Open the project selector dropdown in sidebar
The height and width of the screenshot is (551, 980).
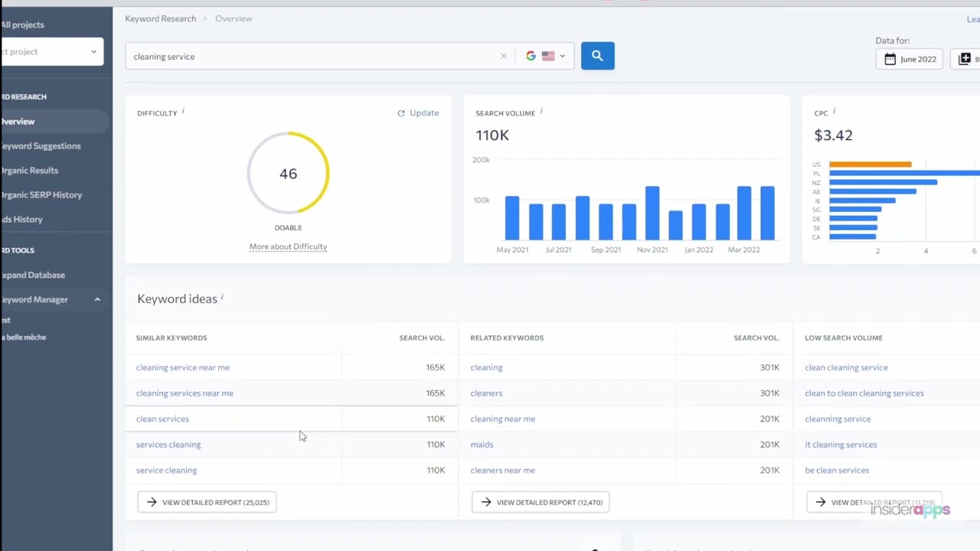51,52
